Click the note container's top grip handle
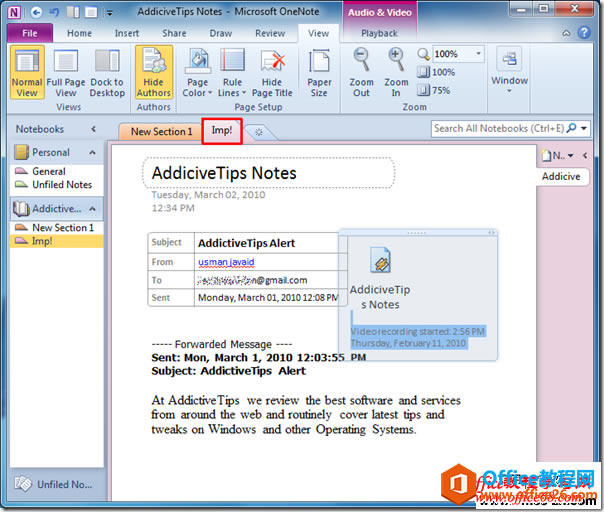604x512 pixels. coord(417,233)
